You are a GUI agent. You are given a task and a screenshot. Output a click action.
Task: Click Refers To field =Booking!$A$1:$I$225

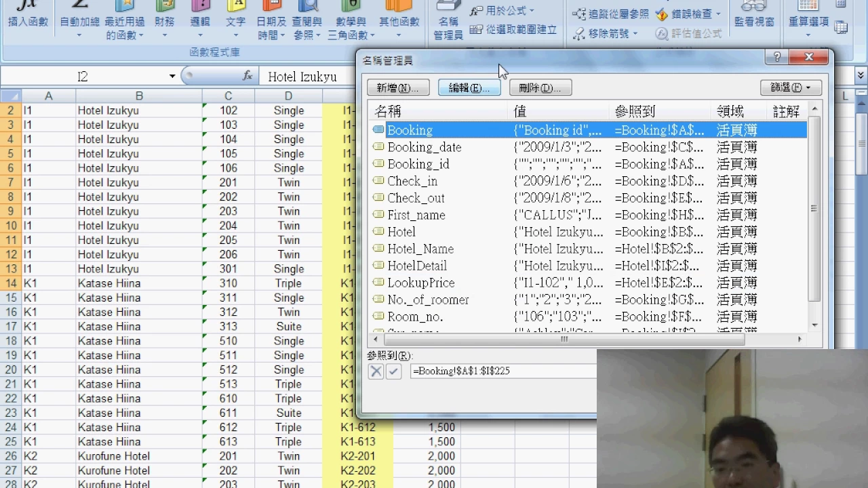point(503,371)
